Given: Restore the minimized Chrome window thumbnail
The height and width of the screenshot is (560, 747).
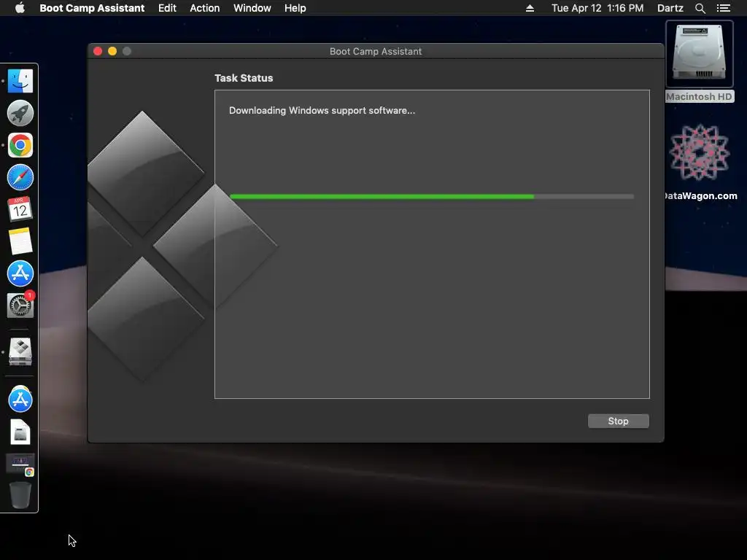Looking at the screenshot, I should (x=20, y=464).
